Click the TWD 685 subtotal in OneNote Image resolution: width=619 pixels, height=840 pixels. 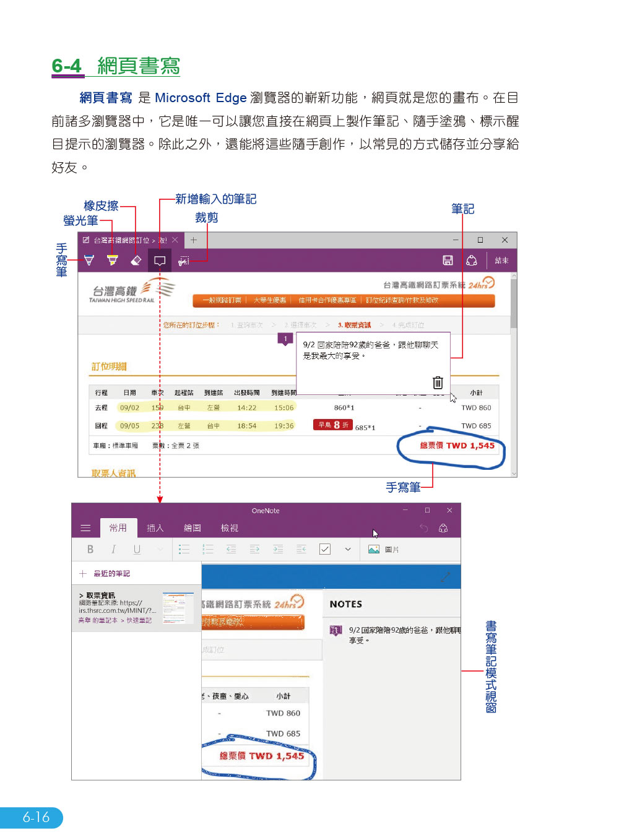pos(283,734)
